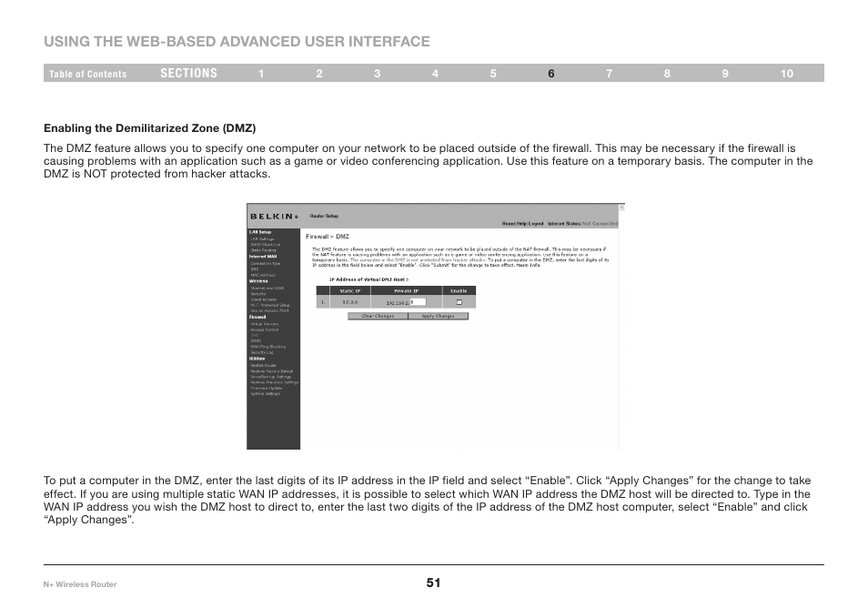Click the Apply Changes button
Viewport: 868px width, 608px height.
click(x=438, y=316)
